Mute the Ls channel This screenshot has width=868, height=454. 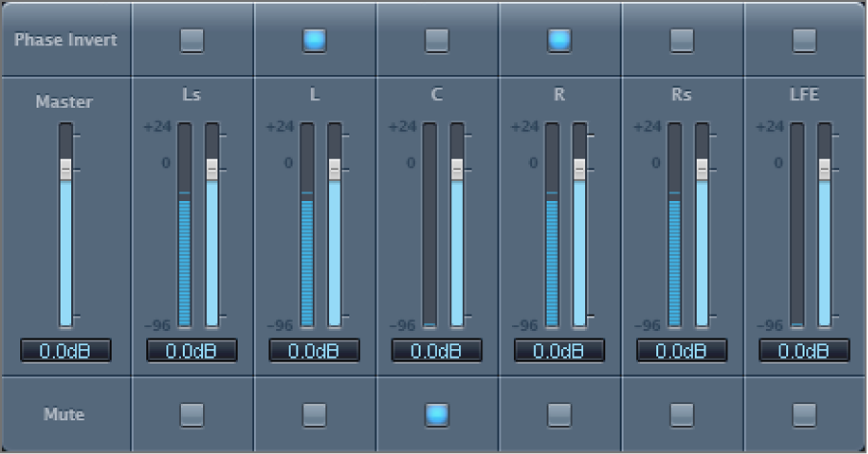point(192,415)
